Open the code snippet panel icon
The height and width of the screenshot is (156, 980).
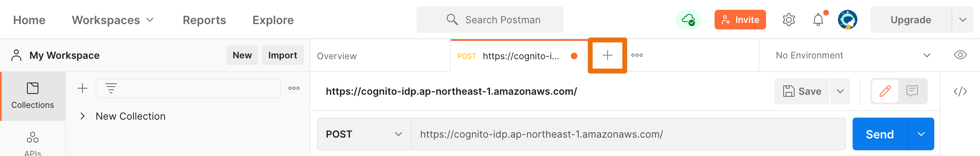click(x=960, y=91)
